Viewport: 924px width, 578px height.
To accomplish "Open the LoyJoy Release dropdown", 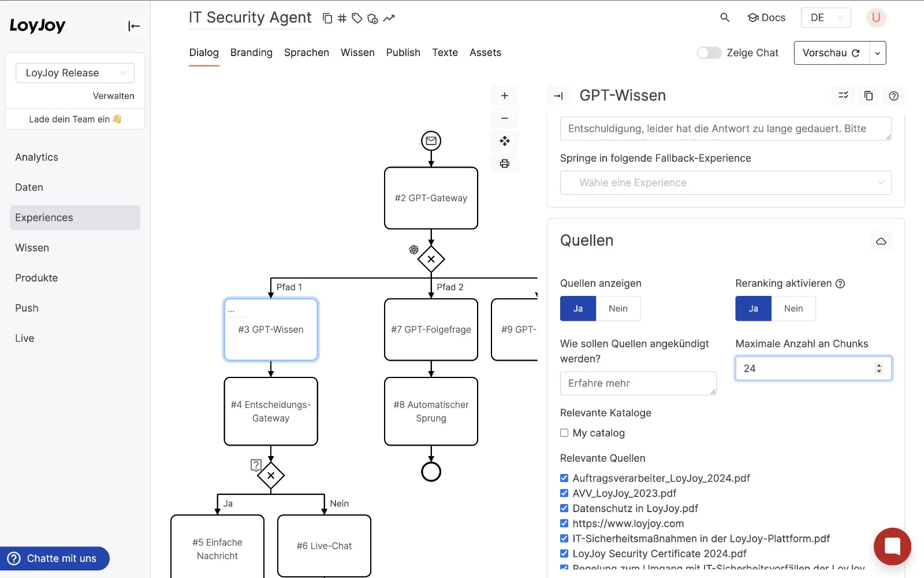I will (x=75, y=73).
